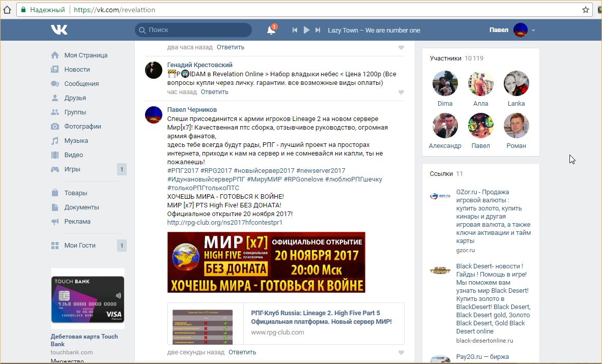Click Игры notification counter badge

pyautogui.click(x=122, y=169)
